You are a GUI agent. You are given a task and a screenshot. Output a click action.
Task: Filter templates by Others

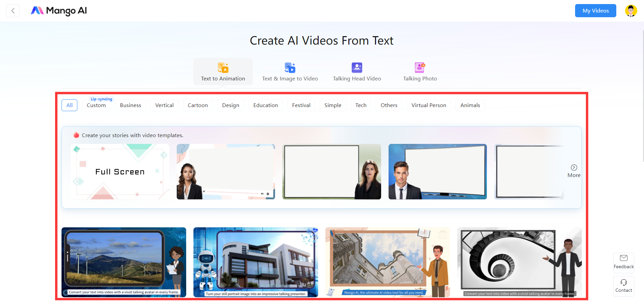[389, 105]
